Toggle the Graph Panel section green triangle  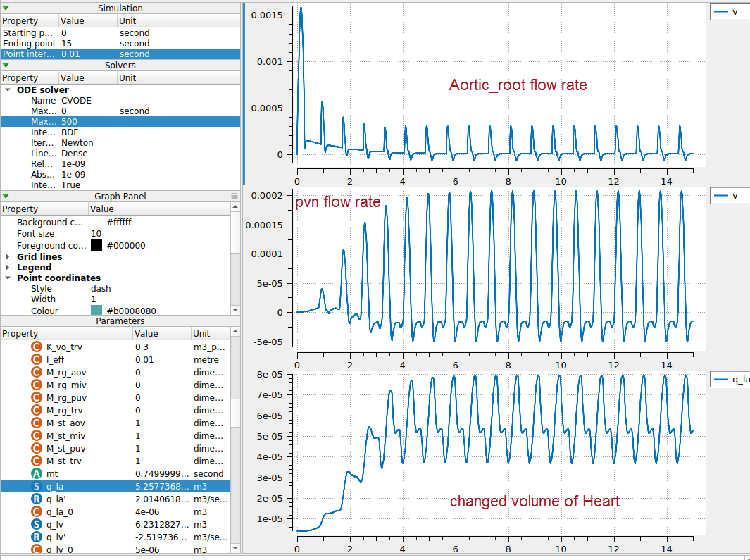[x=6, y=196]
